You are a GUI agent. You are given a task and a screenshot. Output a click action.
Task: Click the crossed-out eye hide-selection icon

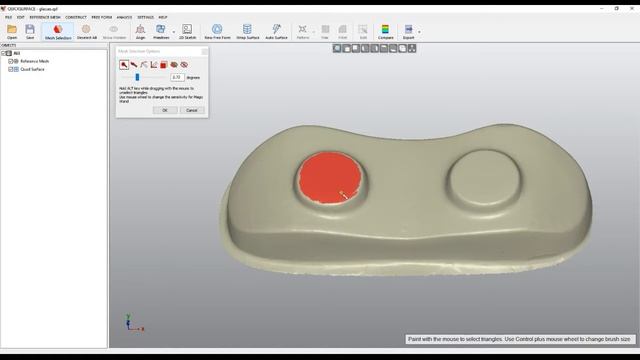184,64
